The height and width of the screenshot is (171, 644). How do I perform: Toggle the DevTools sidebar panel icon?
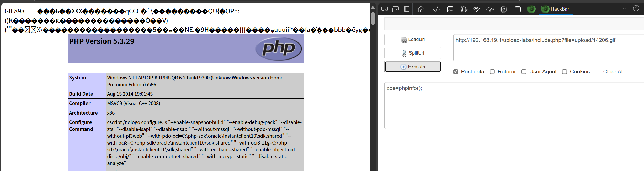pyautogui.click(x=407, y=9)
